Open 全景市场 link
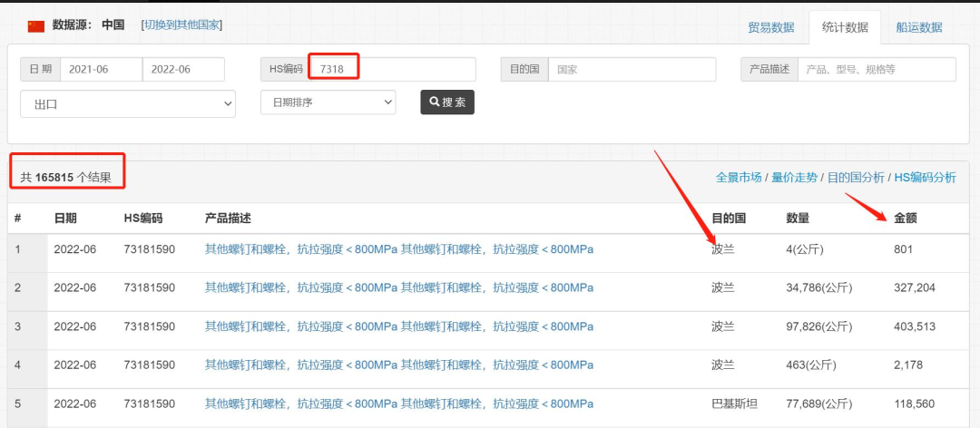The image size is (980, 428). click(739, 178)
